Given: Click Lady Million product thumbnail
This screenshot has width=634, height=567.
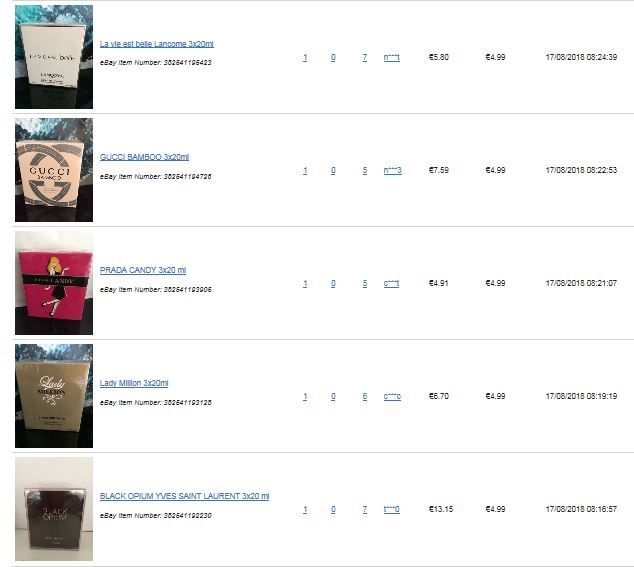Looking at the screenshot, I should click(54, 396).
